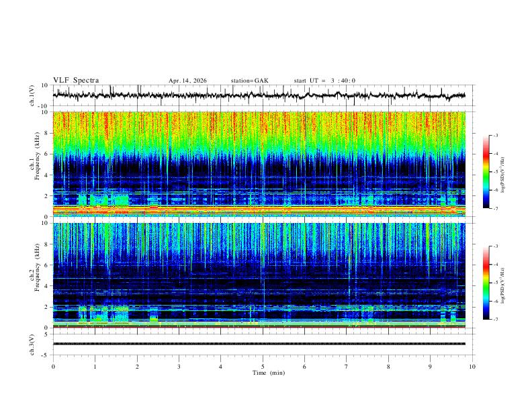The width and height of the screenshot is (532, 411).
Task: Click the ch.3 black signal band
Action: click(259, 344)
